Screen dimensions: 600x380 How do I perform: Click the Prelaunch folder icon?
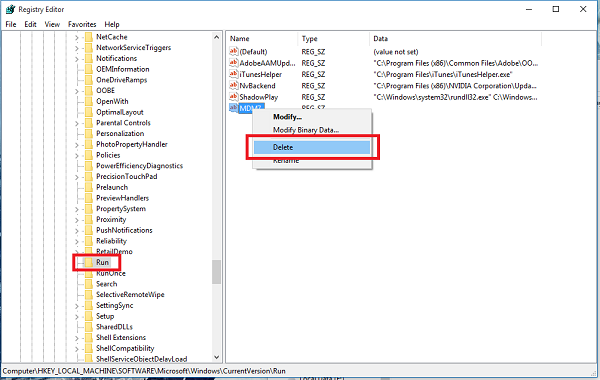click(89, 187)
